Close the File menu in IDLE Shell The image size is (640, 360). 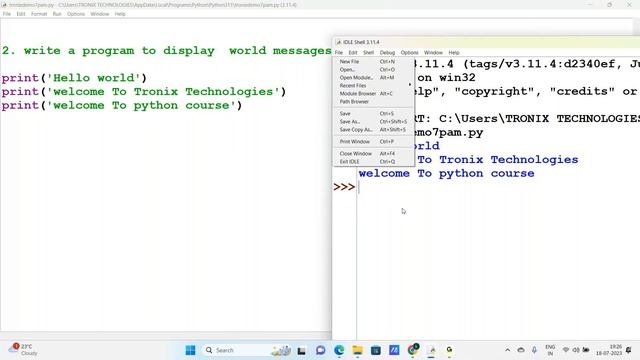[339, 53]
